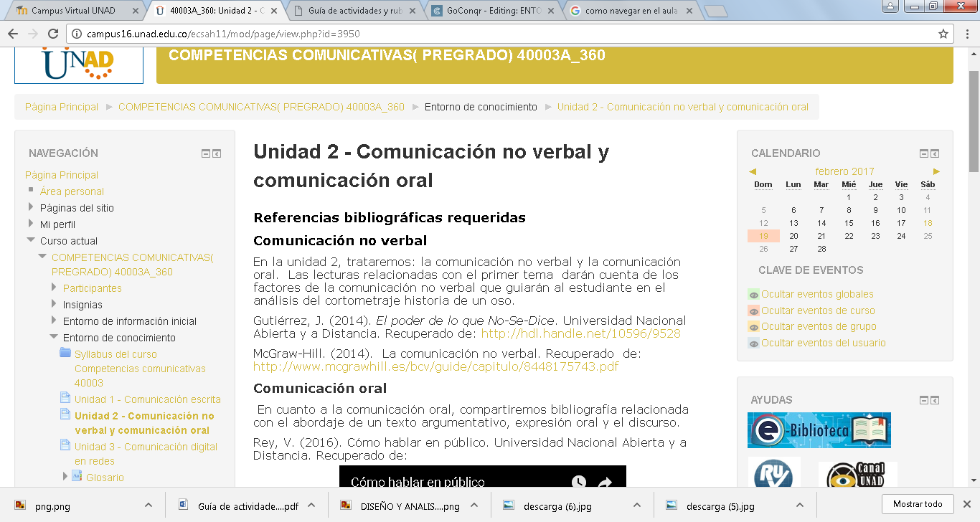Click the e-Biblioteca banner icon

point(819,430)
